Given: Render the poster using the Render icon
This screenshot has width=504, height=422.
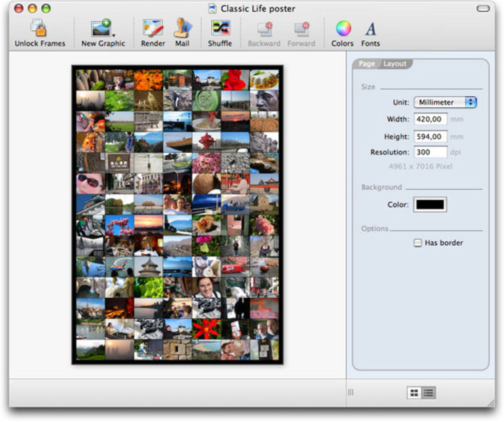Looking at the screenshot, I should tap(153, 28).
